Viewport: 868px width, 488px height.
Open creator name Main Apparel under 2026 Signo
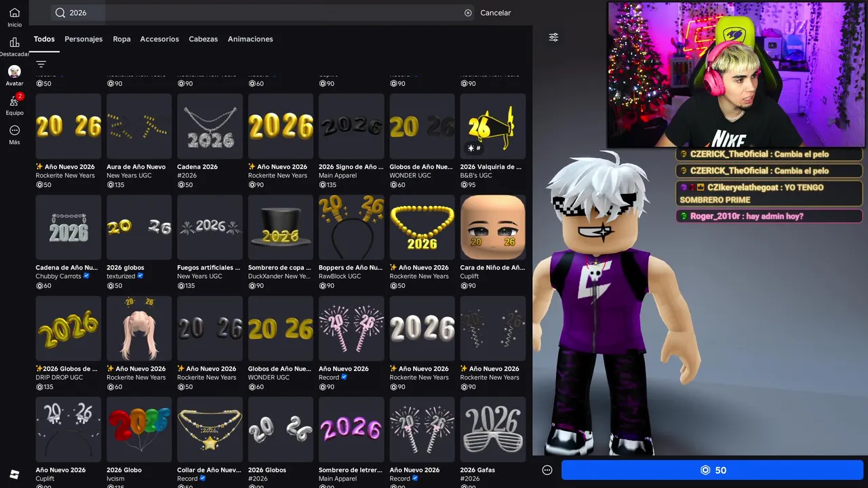(x=338, y=176)
